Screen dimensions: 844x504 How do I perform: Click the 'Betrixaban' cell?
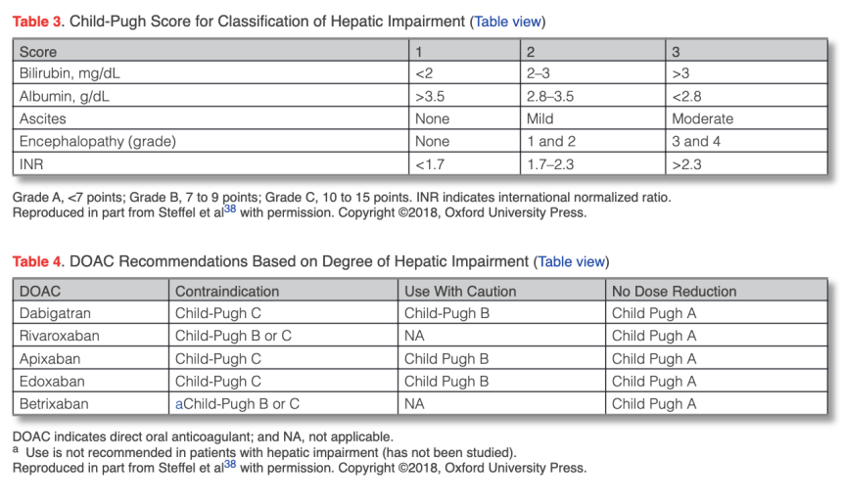click(x=54, y=403)
